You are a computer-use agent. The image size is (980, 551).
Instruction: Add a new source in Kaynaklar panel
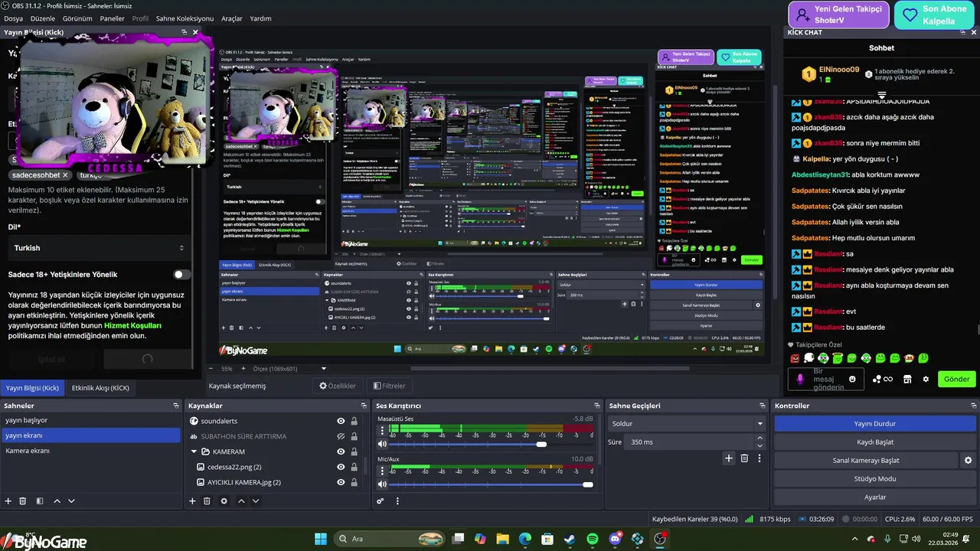192,500
